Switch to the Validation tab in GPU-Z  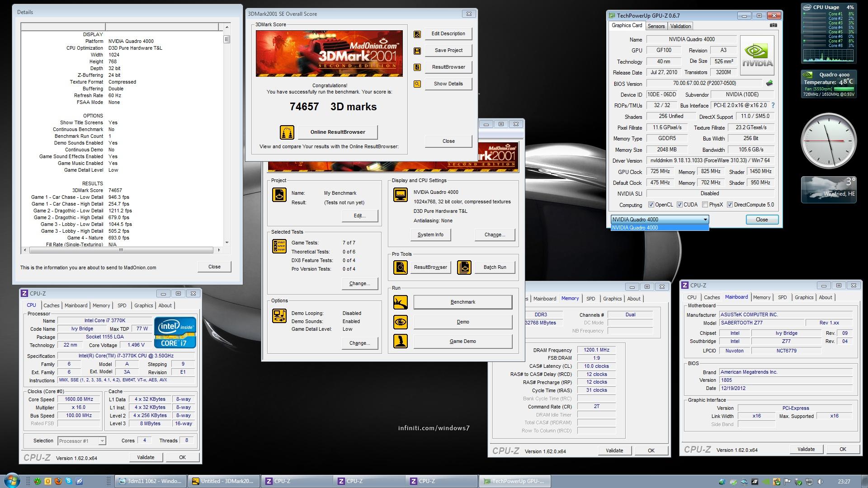click(680, 26)
